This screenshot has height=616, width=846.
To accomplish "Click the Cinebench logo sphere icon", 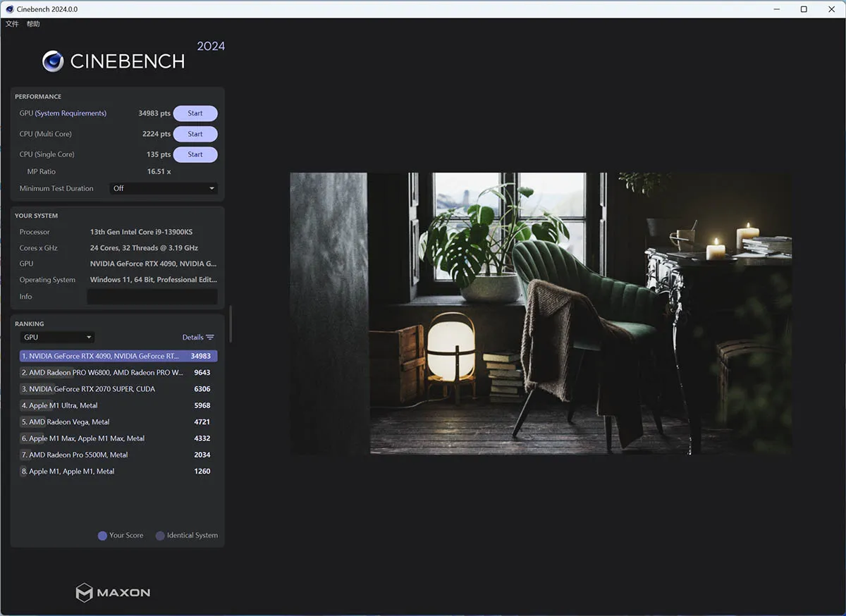I will pyautogui.click(x=53, y=61).
